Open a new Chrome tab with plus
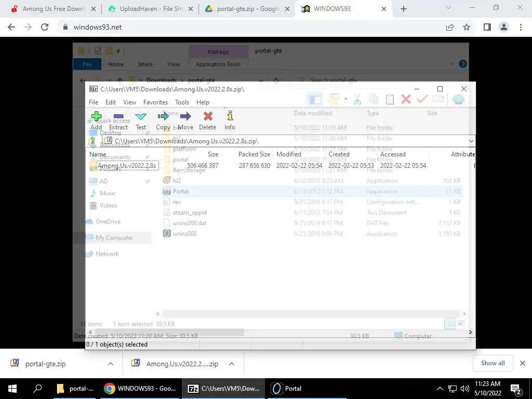The image size is (532, 399). point(403,9)
